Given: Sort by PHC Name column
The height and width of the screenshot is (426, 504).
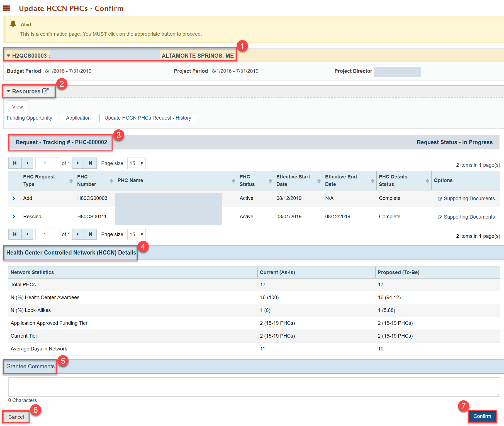Looking at the screenshot, I should click(x=233, y=181).
